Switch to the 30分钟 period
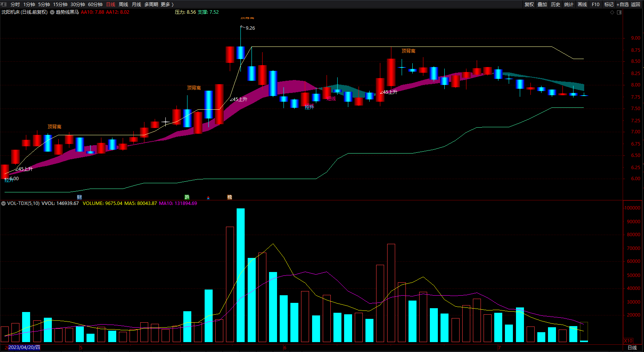Image resolution: width=644 pixels, height=352 pixels. pyautogui.click(x=78, y=5)
